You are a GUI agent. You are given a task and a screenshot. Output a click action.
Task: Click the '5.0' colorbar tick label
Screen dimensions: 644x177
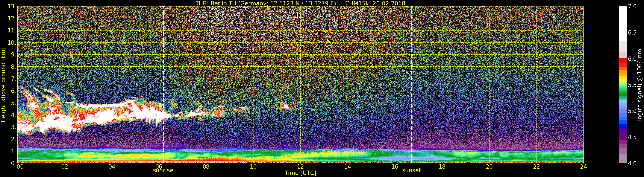click(632, 111)
